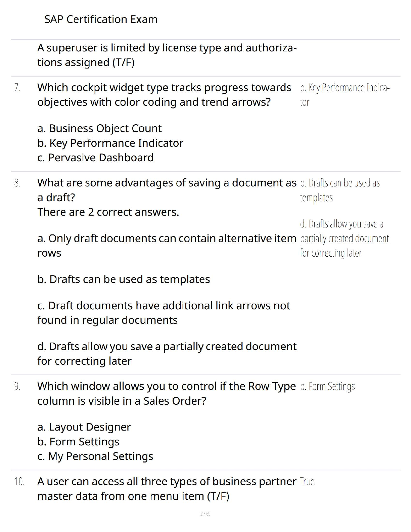
Task: Click the cockpit widget type question text
Action: click(164, 95)
